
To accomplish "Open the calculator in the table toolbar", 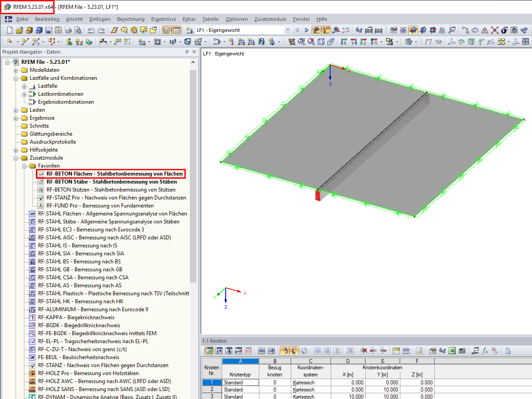I will click(462, 350).
